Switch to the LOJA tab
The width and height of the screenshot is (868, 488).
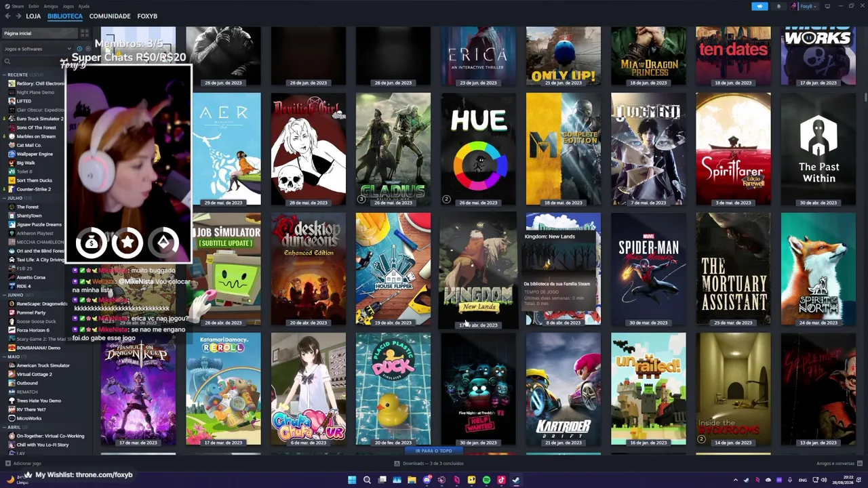[x=33, y=16]
